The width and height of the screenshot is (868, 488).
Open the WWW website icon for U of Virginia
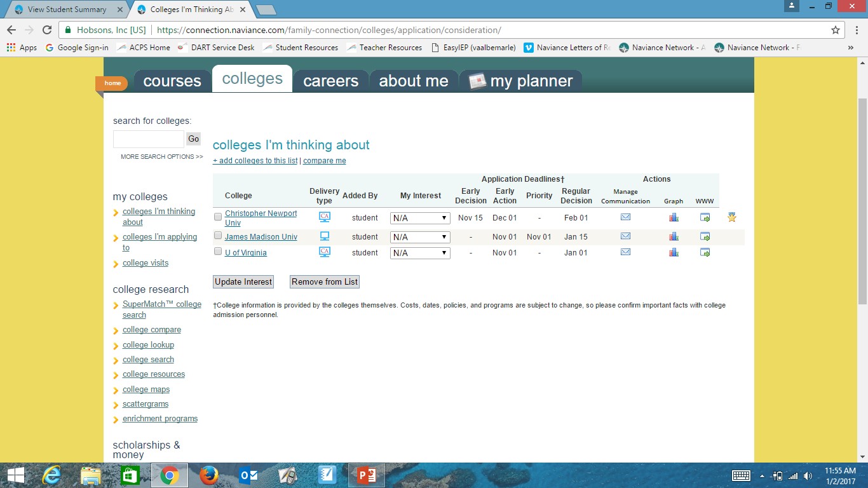pos(704,252)
